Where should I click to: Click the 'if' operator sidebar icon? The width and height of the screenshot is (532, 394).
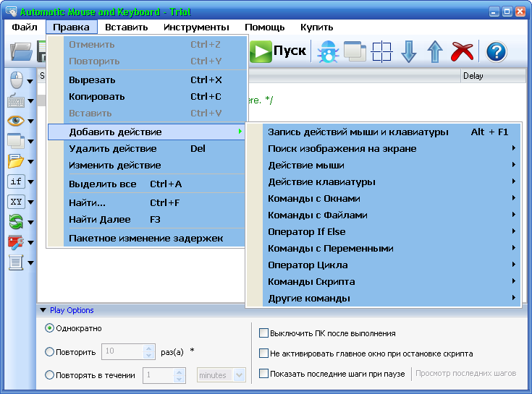click(16, 181)
